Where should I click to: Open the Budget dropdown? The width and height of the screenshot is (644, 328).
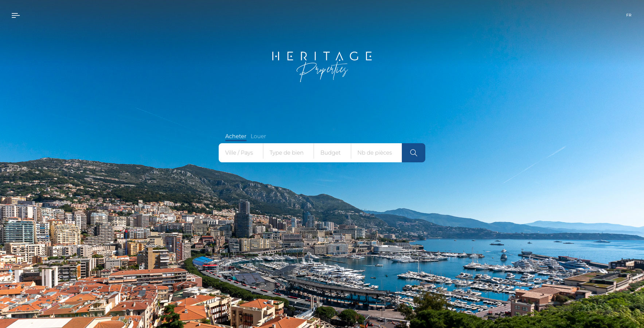[x=332, y=153]
